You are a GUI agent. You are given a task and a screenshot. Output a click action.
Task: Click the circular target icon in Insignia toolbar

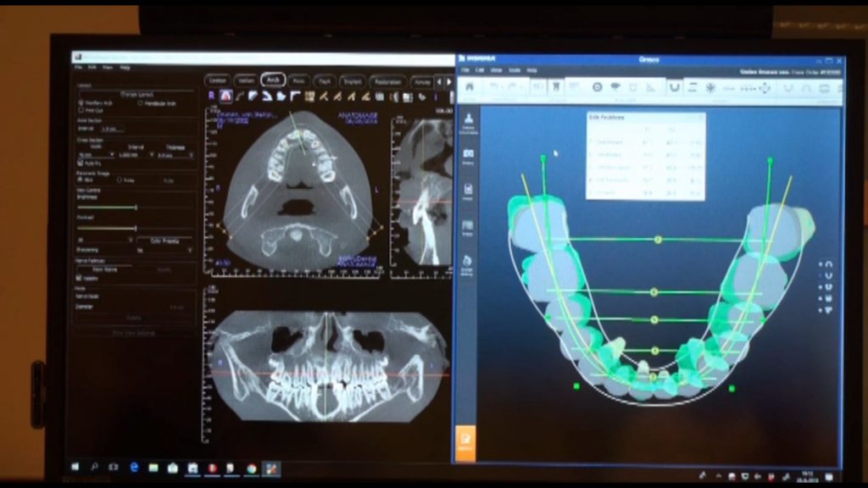pos(597,86)
